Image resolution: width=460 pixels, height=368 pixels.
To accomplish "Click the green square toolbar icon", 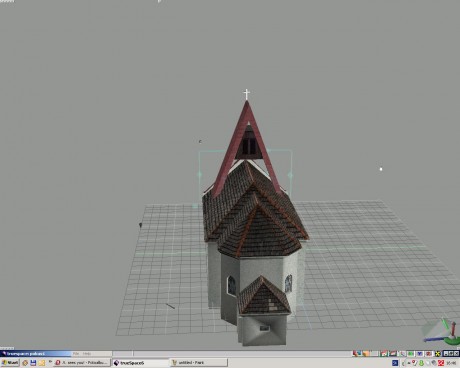I will 411,354.
